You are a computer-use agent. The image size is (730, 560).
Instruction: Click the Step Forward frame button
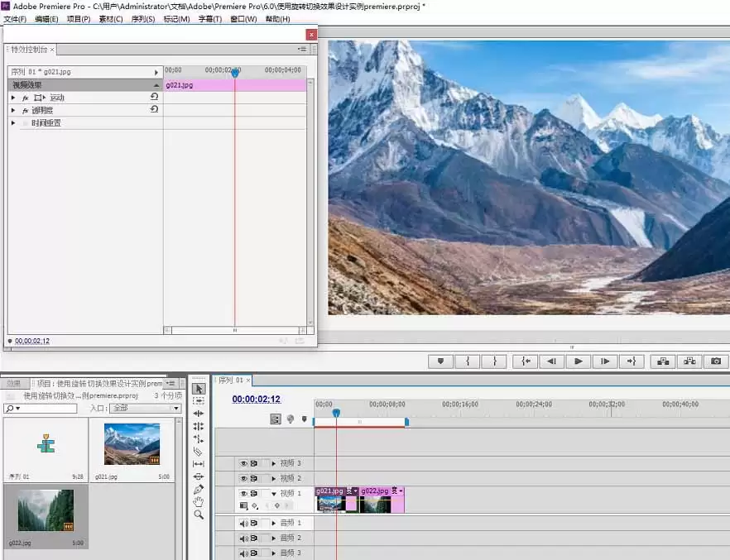(x=605, y=361)
